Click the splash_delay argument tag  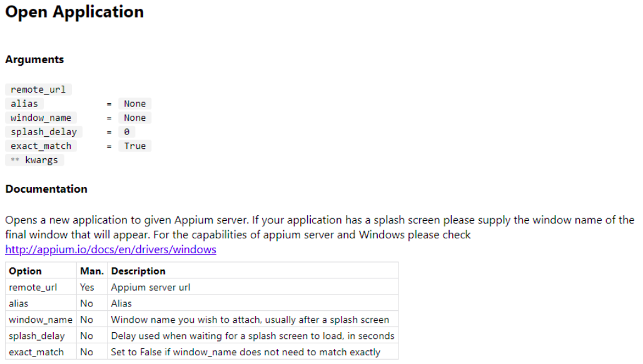(x=43, y=131)
